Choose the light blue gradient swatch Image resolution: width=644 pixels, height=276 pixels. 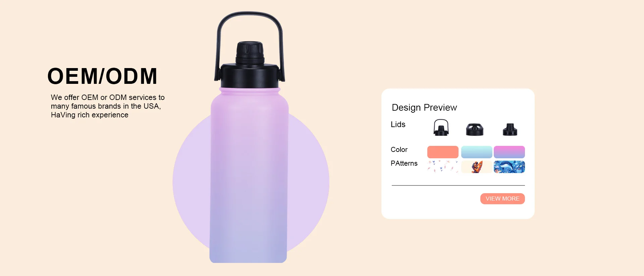[x=477, y=152]
